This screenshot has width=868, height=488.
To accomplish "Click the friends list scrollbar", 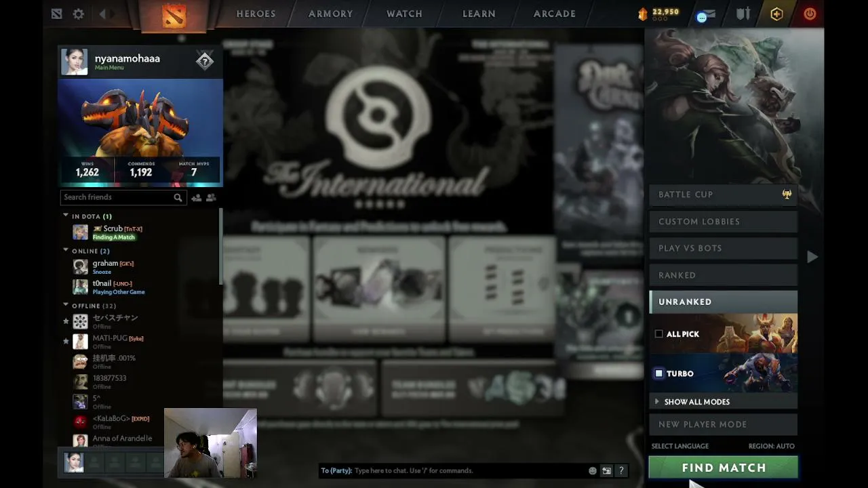I will pos(220,247).
